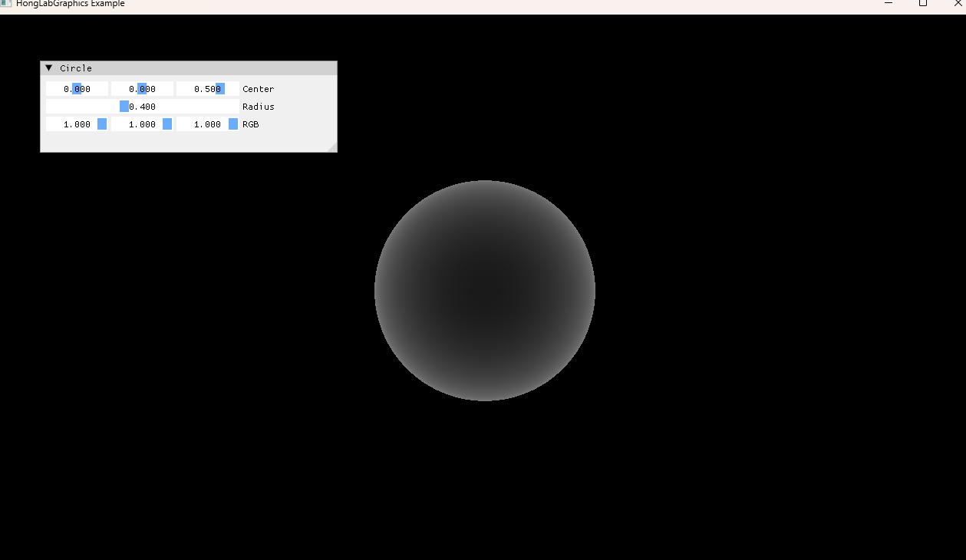Click the Radius slider showing 0.400
Image resolution: width=966 pixels, height=560 pixels.
(x=142, y=107)
